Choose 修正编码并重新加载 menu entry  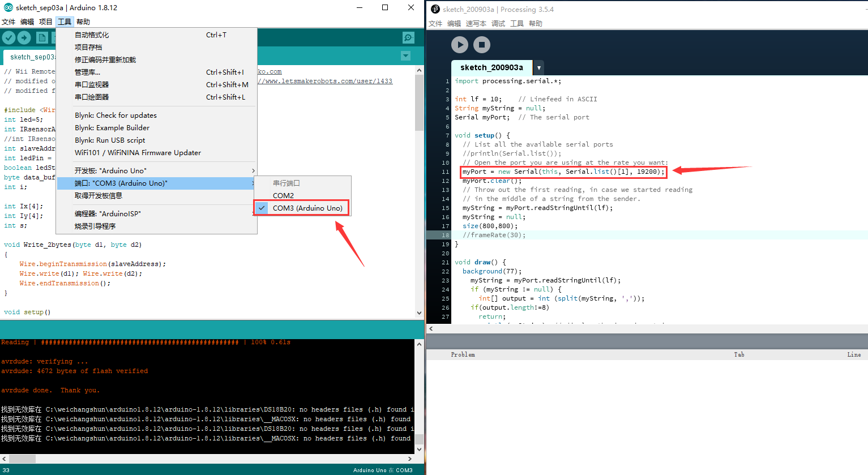(156, 59)
